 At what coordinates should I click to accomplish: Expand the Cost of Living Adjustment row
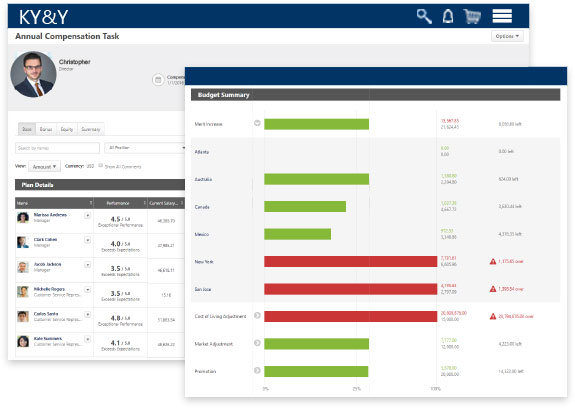pyautogui.click(x=257, y=315)
